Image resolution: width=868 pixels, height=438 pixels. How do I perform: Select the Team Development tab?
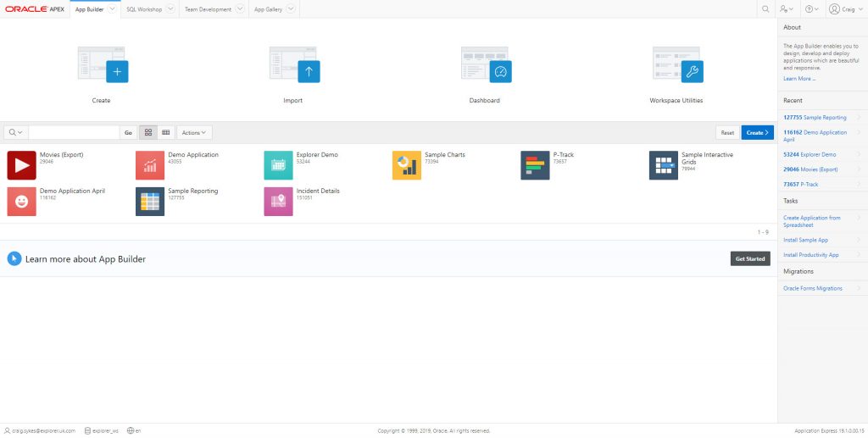click(208, 9)
